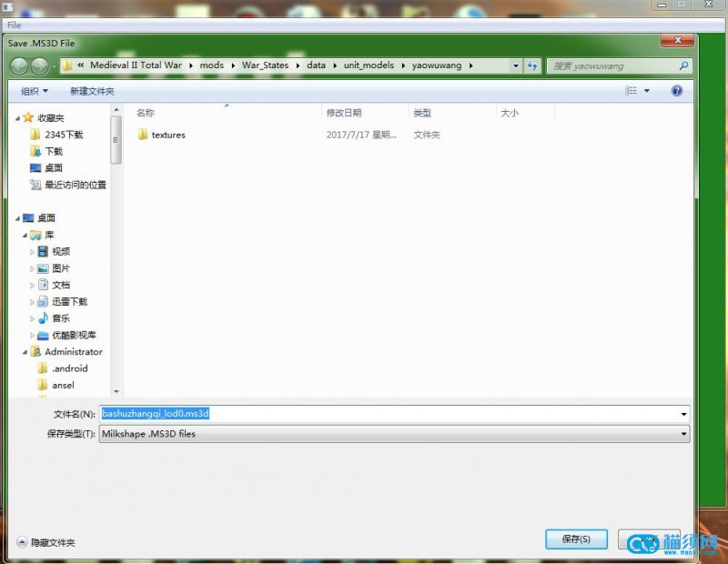Open the 保存类型 file type dropdown
The height and width of the screenshot is (564, 728).
(683, 434)
